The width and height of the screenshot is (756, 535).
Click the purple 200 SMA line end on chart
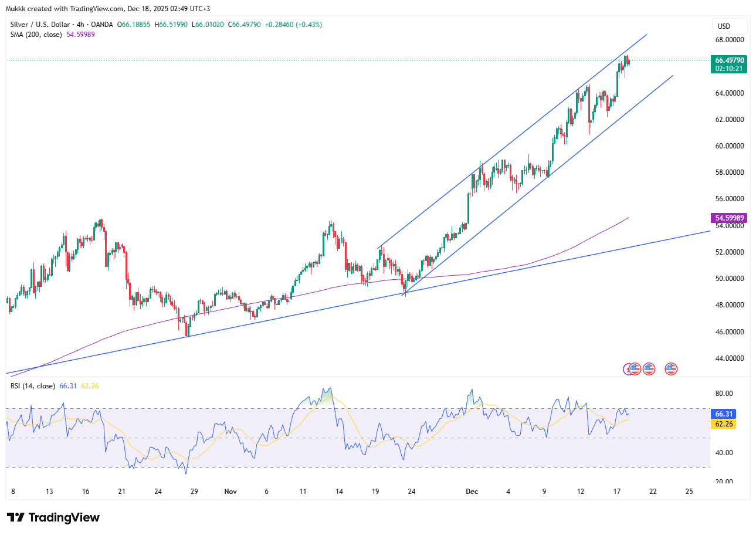tap(628, 218)
